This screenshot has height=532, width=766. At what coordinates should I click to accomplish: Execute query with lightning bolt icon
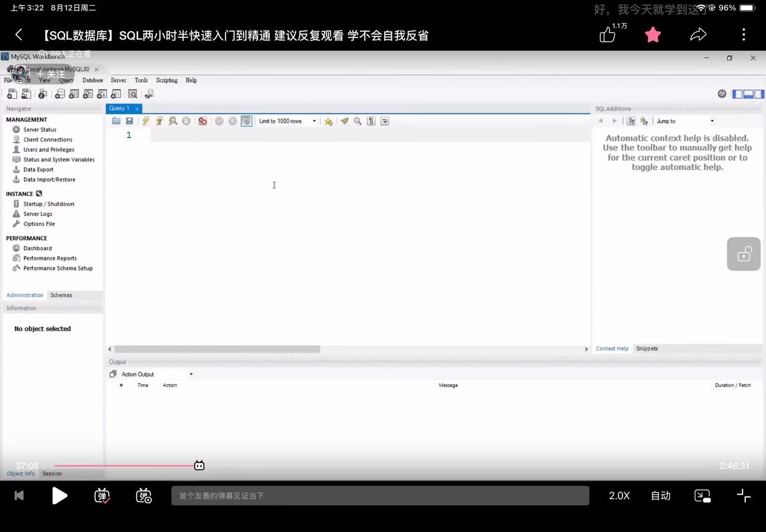146,121
